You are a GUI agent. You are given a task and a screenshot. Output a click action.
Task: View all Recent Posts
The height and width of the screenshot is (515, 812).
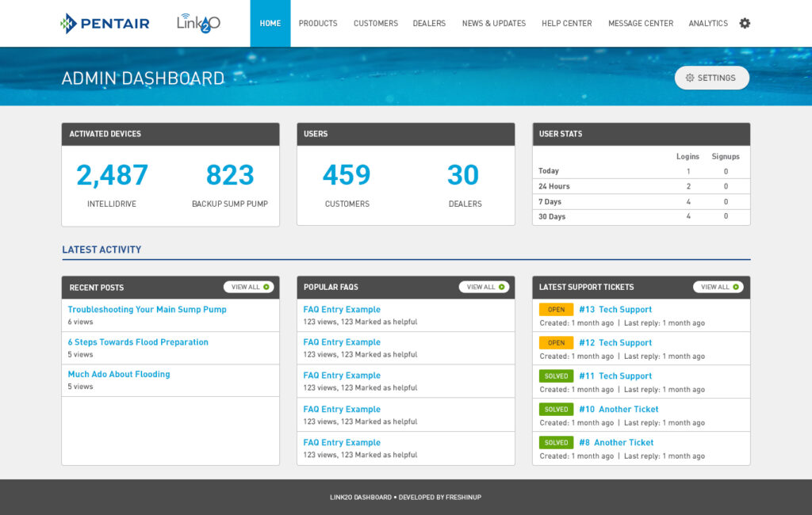[x=248, y=287]
